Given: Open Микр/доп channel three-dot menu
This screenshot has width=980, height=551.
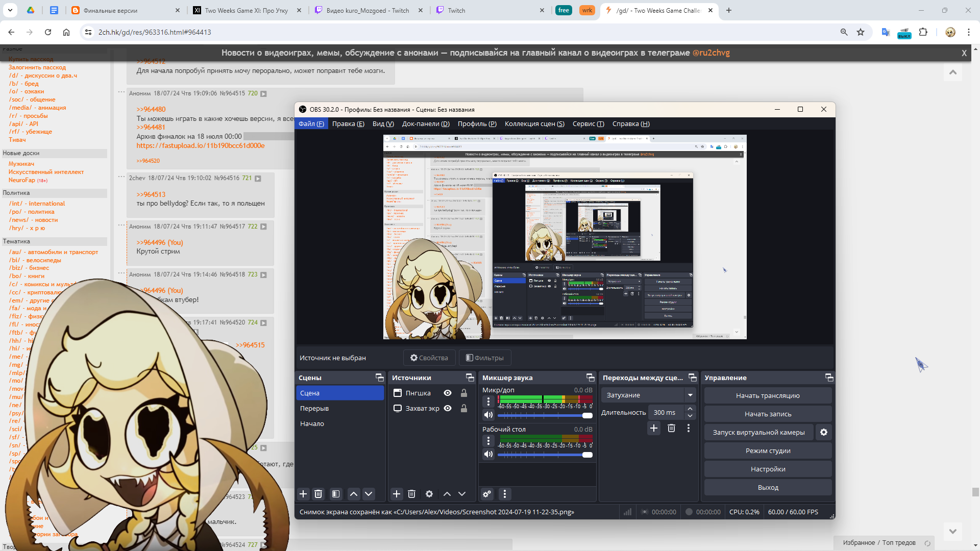Looking at the screenshot, I should click(x=488, y=402).
